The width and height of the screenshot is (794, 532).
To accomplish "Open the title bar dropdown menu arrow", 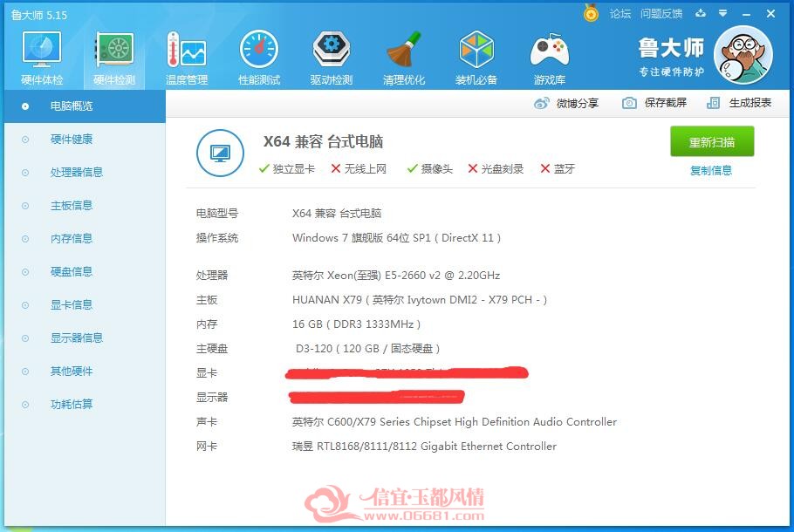I will point(723,13).
